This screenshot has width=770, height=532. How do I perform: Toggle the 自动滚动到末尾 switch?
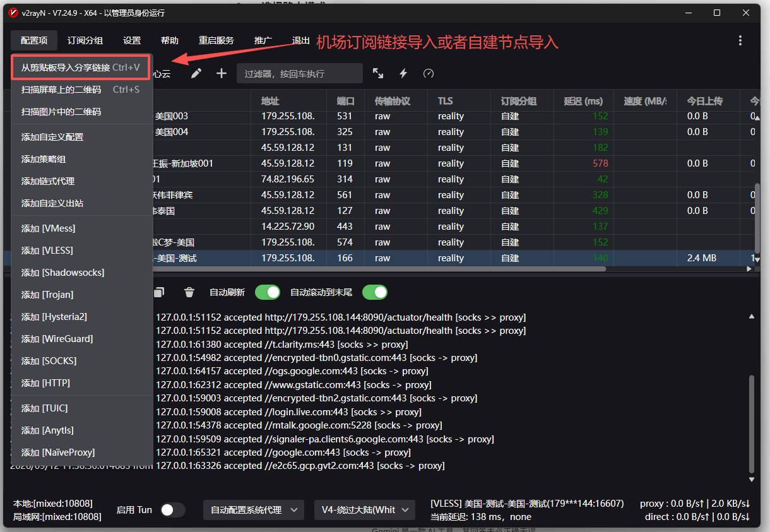(374, 292)
